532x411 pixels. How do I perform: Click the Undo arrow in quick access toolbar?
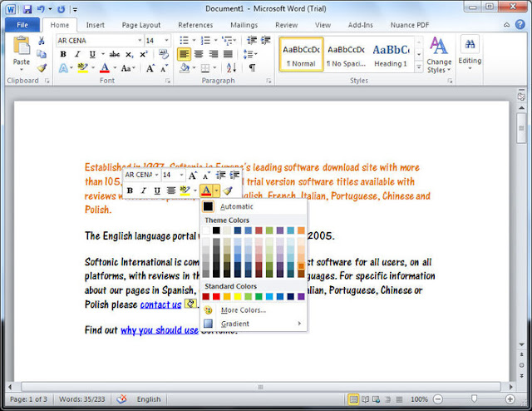click(41, 9)
